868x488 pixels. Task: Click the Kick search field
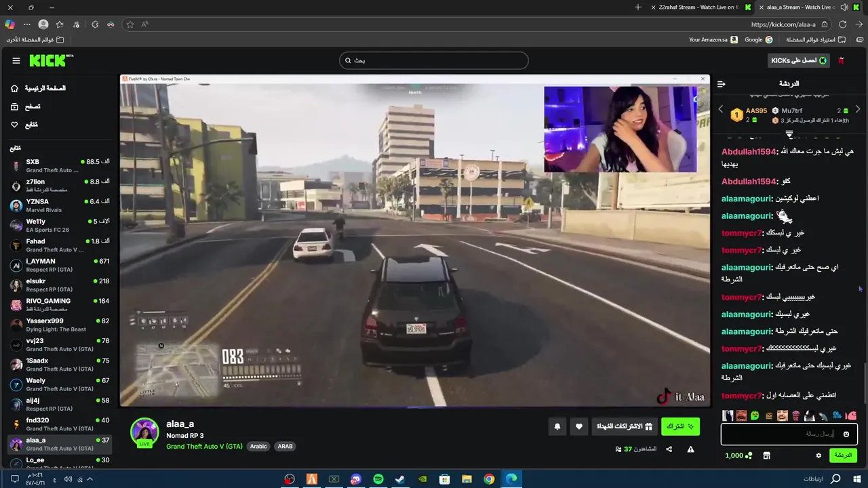433,60
